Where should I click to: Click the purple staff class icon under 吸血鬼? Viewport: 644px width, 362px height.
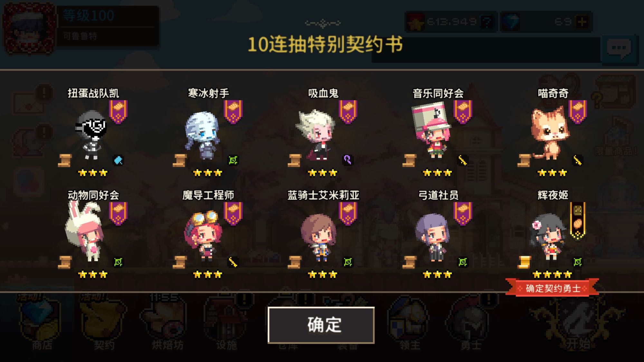coord(347,160)
